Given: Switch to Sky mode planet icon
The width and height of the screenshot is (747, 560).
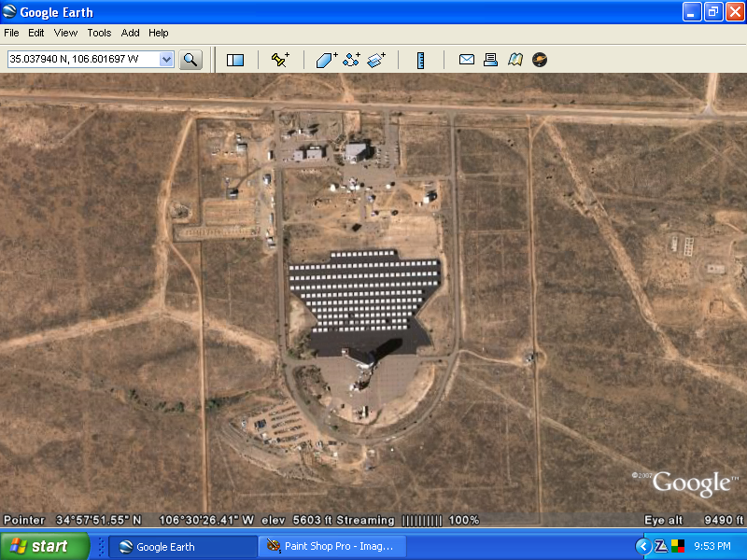Looking at the screenshot, I should (540, 60).
